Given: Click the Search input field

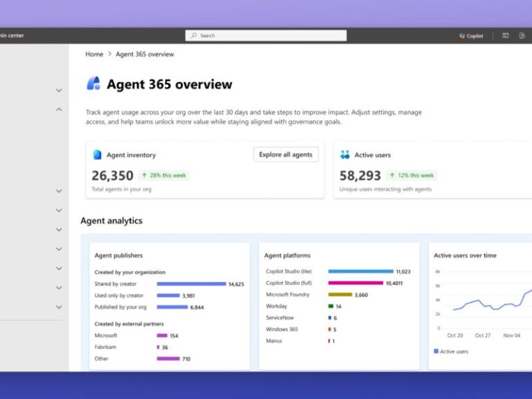Looking at the screenshot, I should pos(266,35).
